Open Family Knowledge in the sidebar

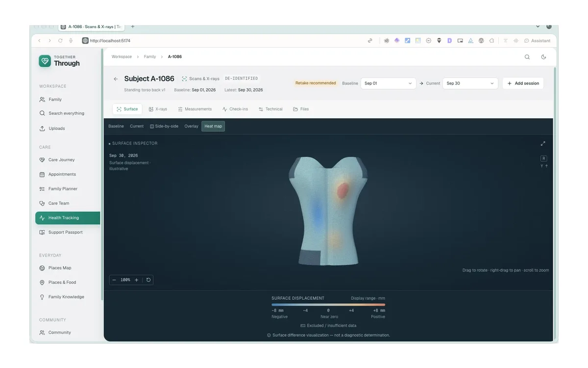click(68, 297)
